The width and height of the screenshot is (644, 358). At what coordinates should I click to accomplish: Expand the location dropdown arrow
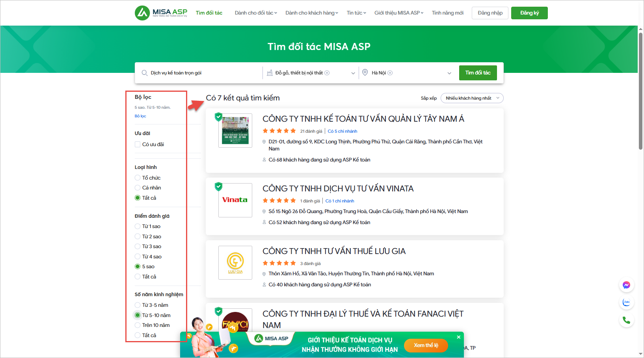point(449,73)
